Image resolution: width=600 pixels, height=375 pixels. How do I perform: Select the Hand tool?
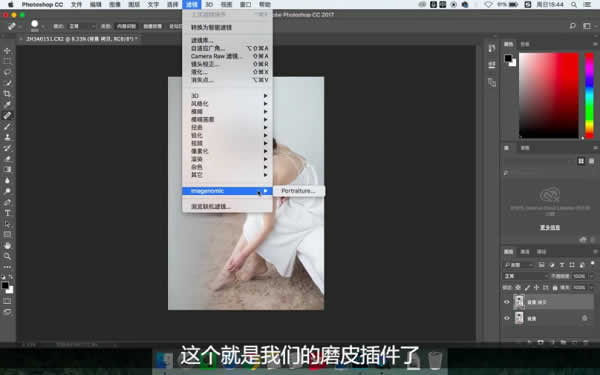point(7,245)
